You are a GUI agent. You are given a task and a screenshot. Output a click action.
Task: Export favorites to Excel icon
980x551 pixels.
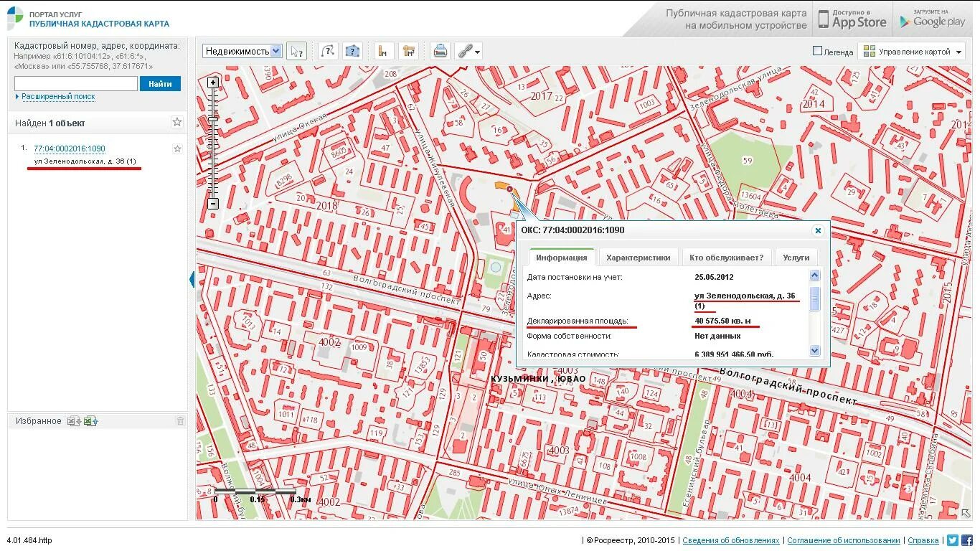click(74, 421)
